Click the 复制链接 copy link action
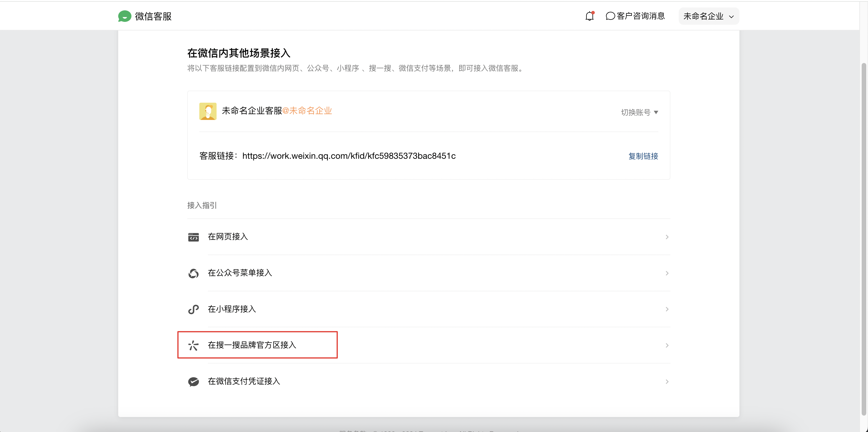Viewport: 868px width, 432px height. (x=643, y=156)
